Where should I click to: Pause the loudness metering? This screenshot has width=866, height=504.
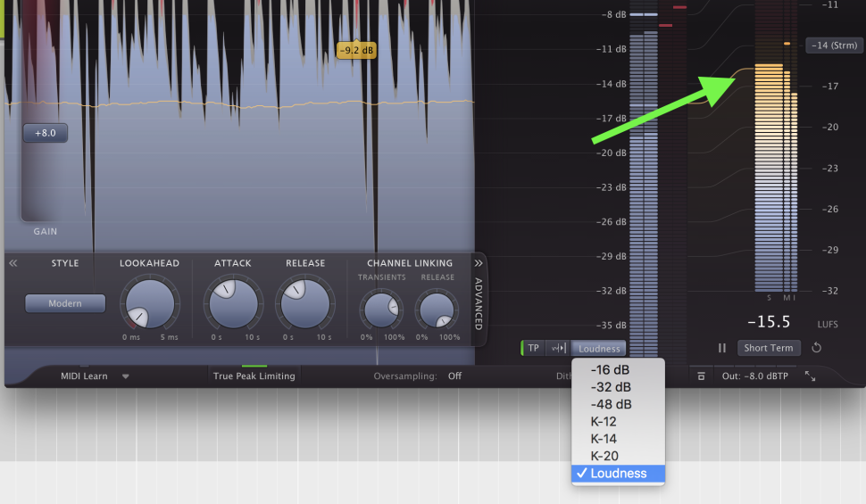(723, 348)
